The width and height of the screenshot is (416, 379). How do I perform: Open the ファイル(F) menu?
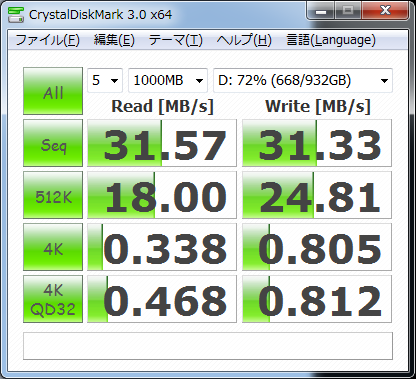click(x=48, y=40)
